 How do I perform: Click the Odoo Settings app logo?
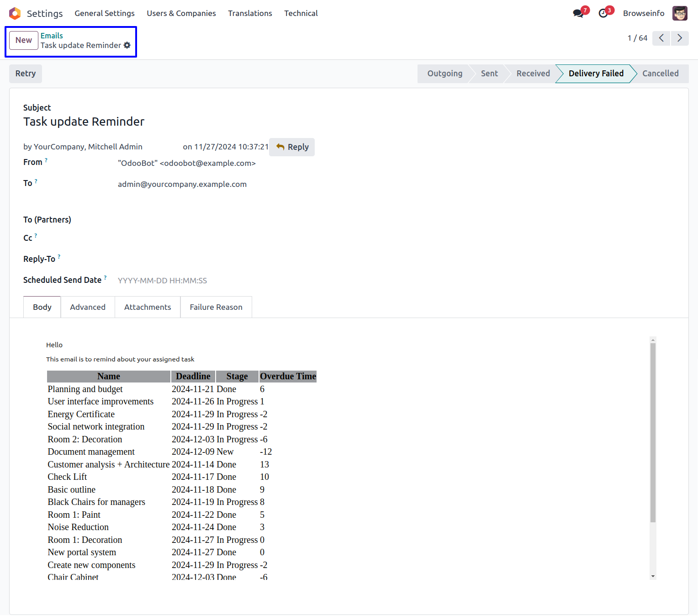pos(15,13)
